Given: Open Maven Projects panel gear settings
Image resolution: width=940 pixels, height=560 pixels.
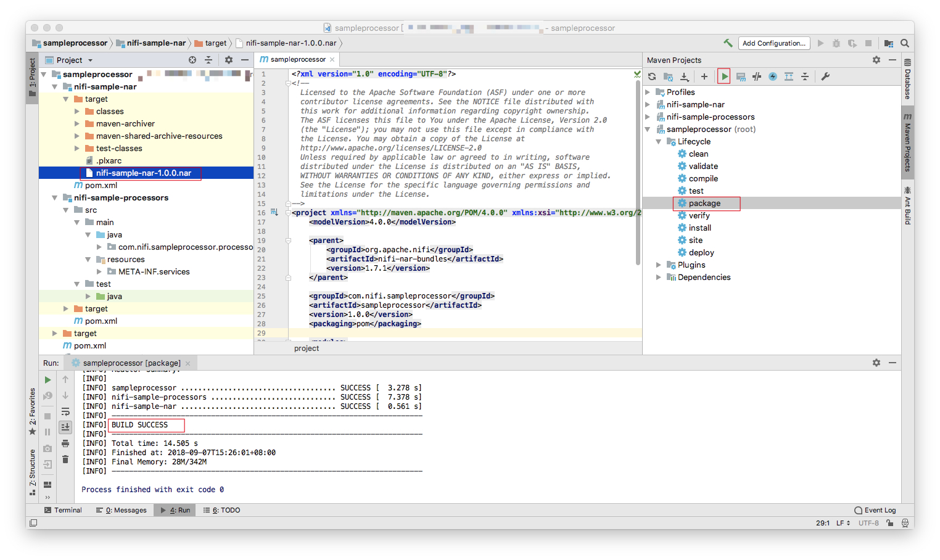Looking at the screenshot, I should 876,60.
